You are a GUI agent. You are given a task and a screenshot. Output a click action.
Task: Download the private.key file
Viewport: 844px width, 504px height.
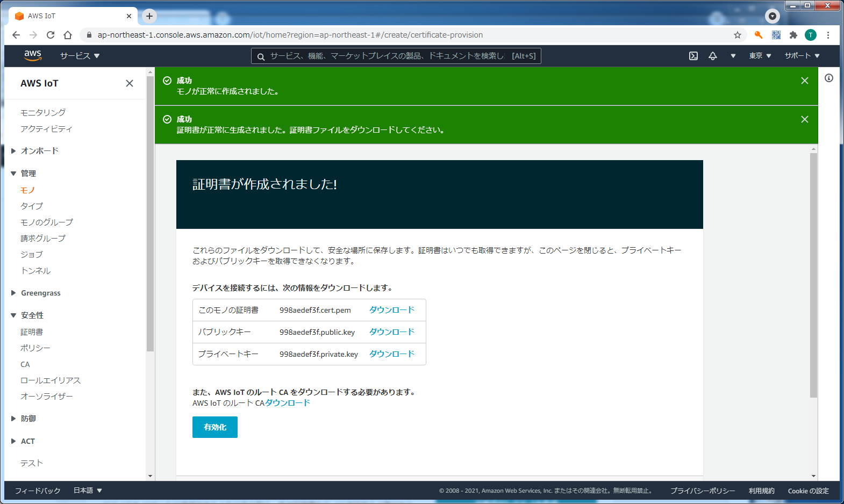click(392, 354)
